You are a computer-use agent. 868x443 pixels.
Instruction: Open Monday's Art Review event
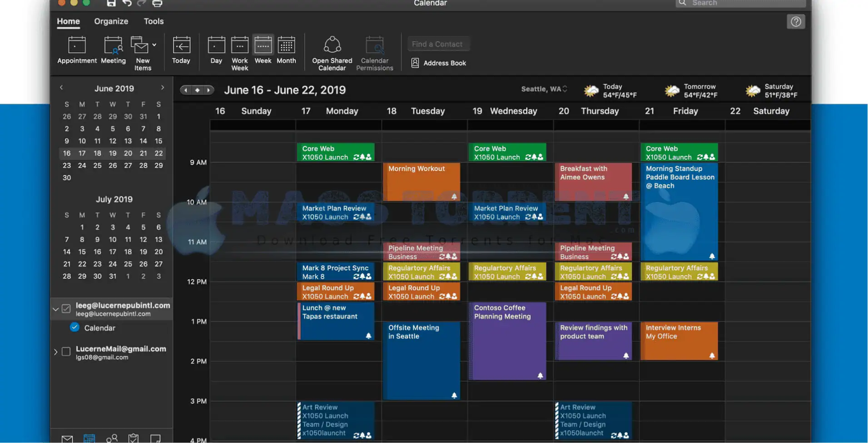point(336,420)
